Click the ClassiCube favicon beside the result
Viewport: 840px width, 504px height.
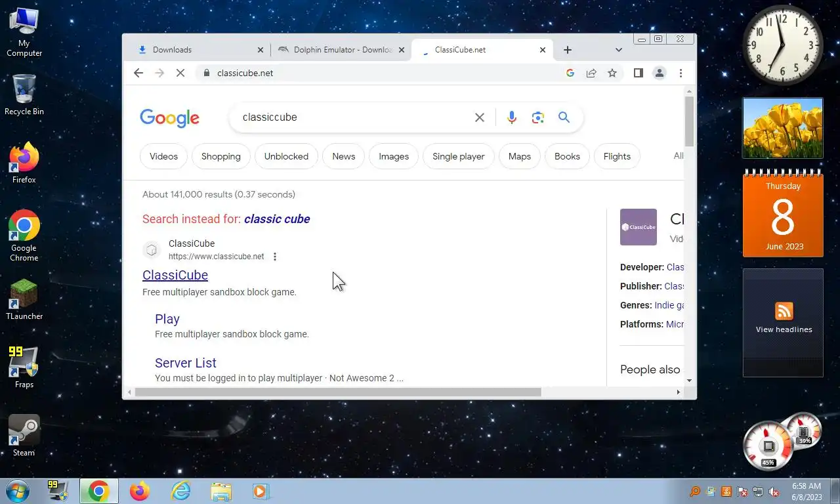click(152, 250)
